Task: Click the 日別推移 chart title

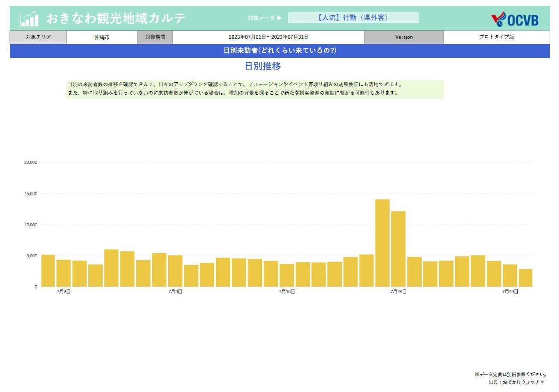Action: (263, 67)
